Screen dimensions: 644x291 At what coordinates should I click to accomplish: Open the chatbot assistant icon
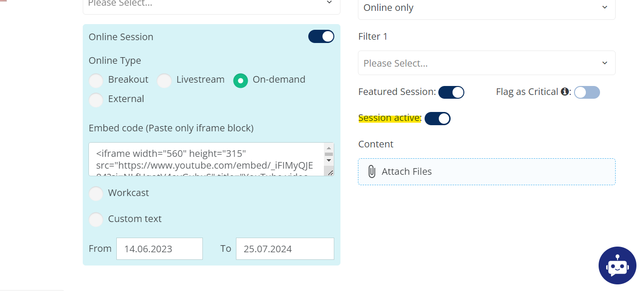pos(617,266)
